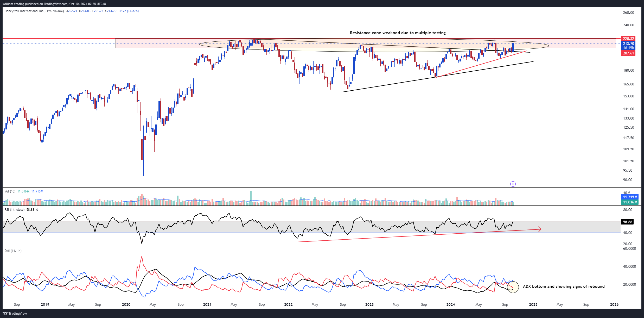
Task: Click the 260.00 price axis label
Action: [x=629, y=13]
